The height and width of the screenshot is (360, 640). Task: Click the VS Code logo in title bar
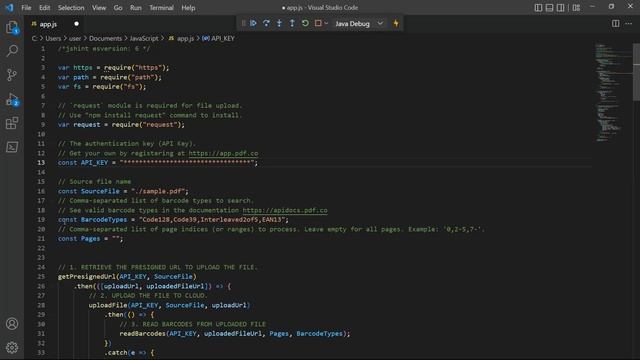pyautogui.click(x=9, y=8)
